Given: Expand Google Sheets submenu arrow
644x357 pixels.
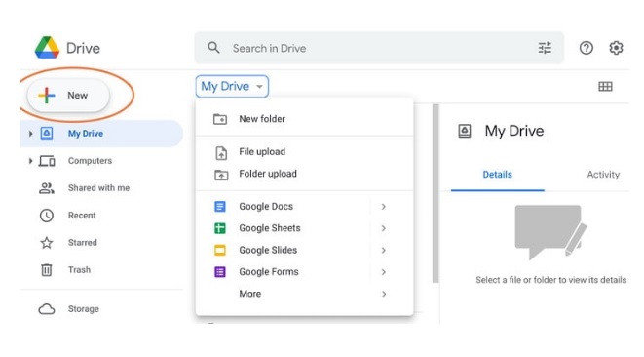Looking at the screenshot, I should click(383, 228).
